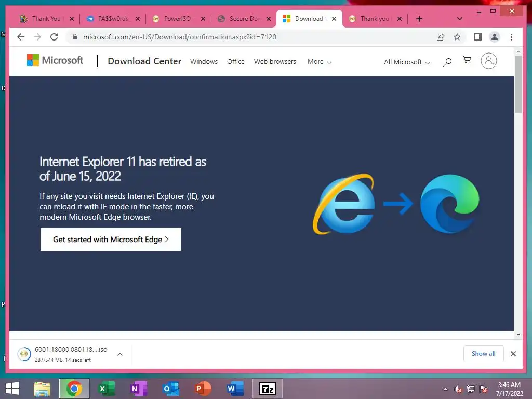Viewport: 532px width, 399px height.
Task: Switch to the PowerISO tab
Action: (174, 19)
